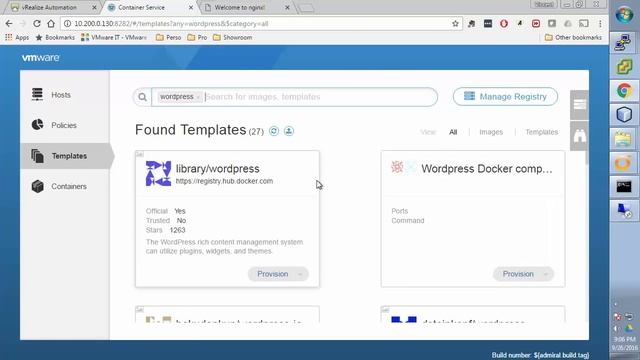Image resolution: width=640 pixels, height=360 pixels.
Task: Close the Container Service tab
Action: coord(191,7)
